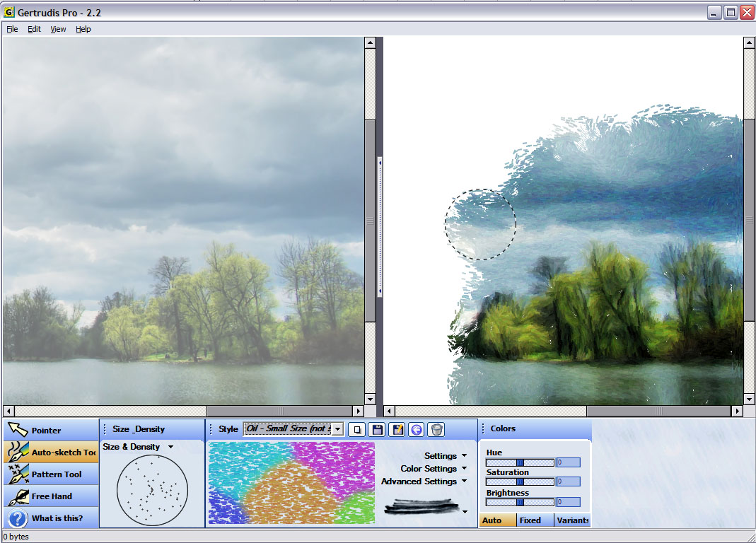The height and width of the screenshot is (543, 756).
Task: Click the new style icon
Action: click(x=359, y=429)
